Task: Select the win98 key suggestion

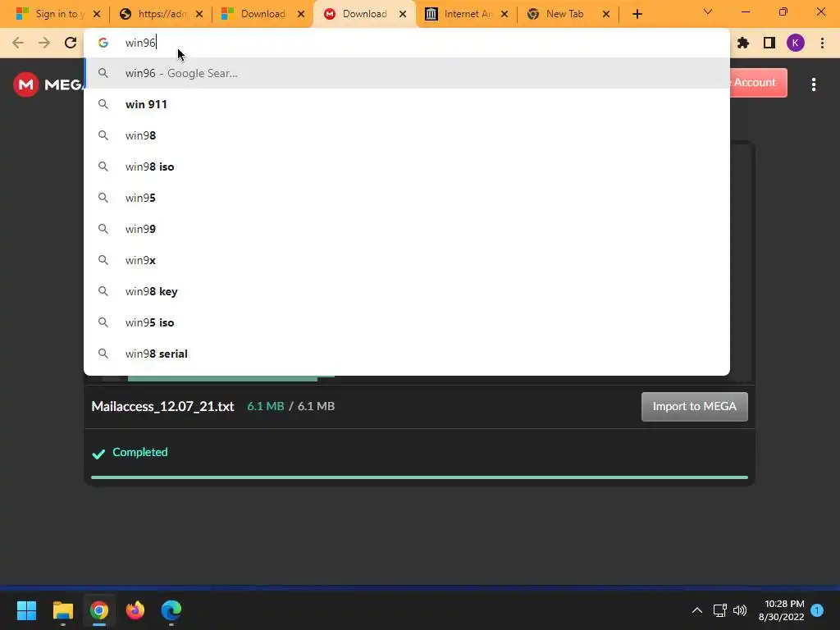Action: click(x=407, y=291)
